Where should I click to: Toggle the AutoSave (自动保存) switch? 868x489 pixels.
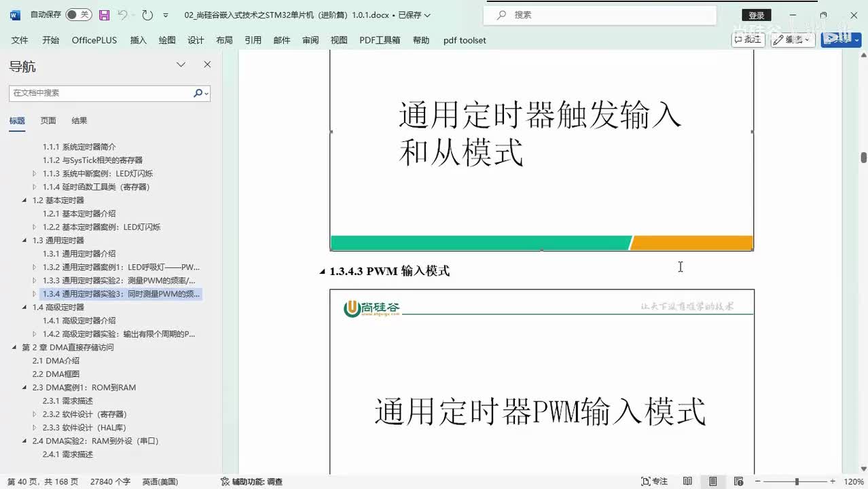pyautogui.click(x=79, y=15)
